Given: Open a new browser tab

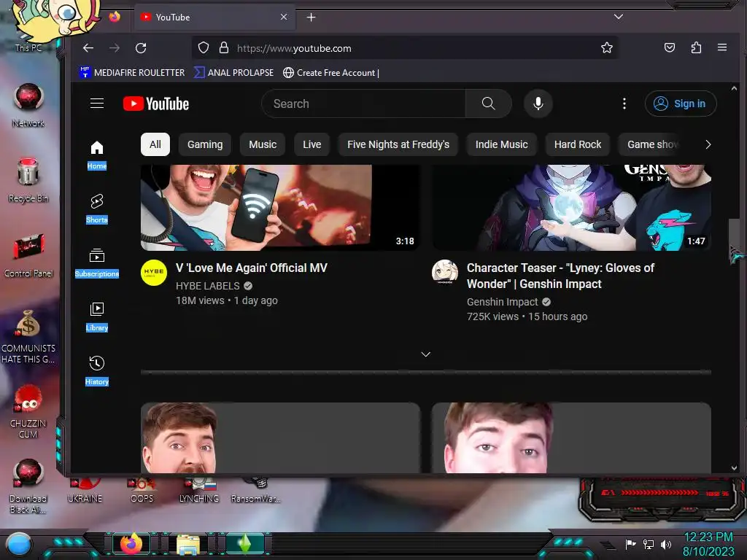Looking at the screenshot, I should point(311,17).
